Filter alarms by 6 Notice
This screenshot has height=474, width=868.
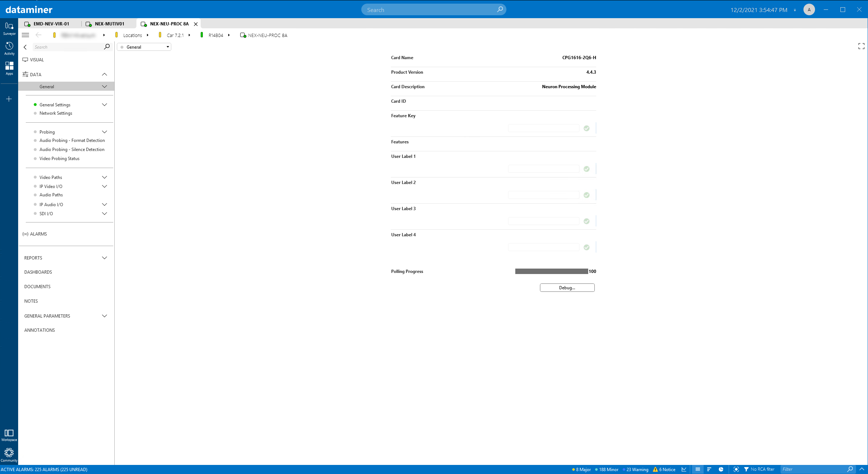(x=664, y=469)
